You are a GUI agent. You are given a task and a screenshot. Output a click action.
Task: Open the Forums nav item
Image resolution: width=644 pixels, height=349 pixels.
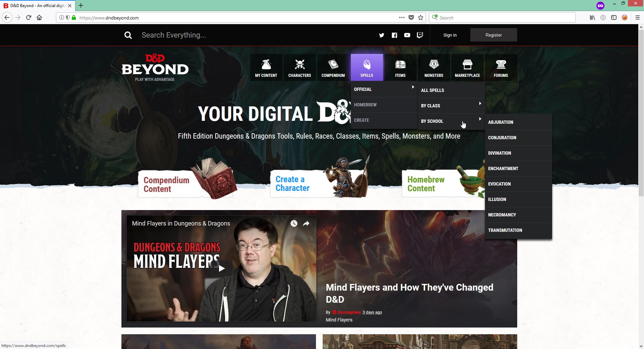[x=501, y=67]
